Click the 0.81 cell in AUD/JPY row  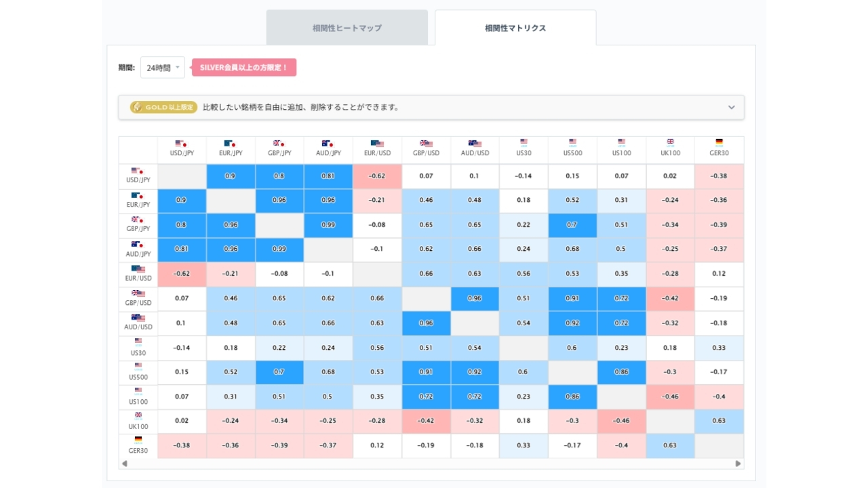click(x=182, y=249)
